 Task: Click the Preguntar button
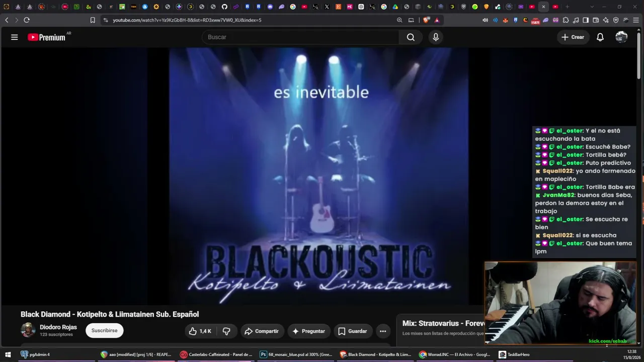click(308, 331)
